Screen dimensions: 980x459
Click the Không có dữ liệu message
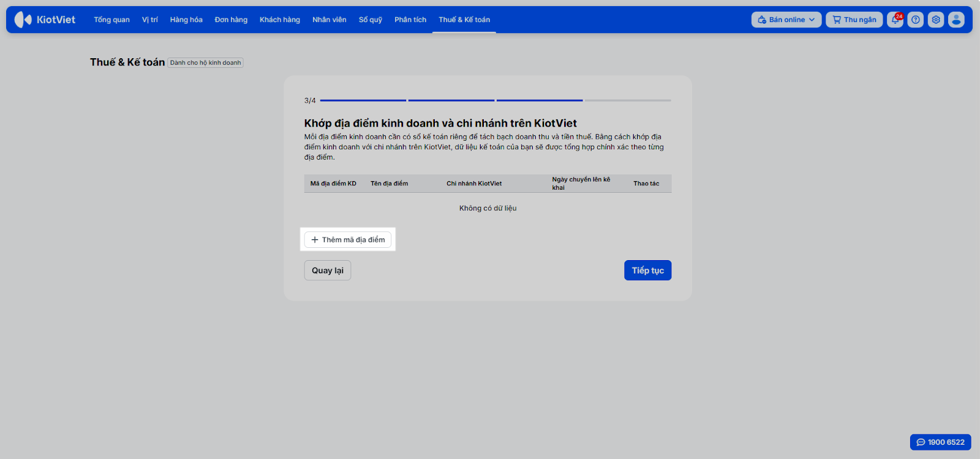(x=488, y=208)
